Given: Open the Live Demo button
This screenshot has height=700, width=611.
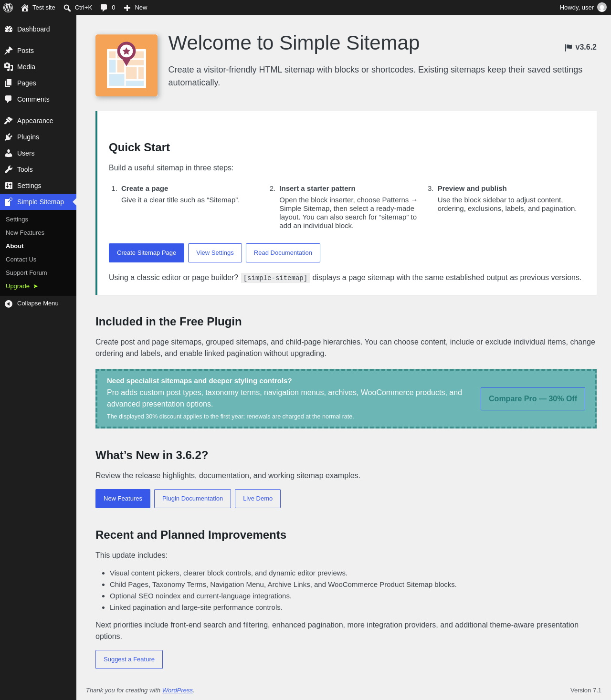Looking at the screenshot, I should 258,499.
